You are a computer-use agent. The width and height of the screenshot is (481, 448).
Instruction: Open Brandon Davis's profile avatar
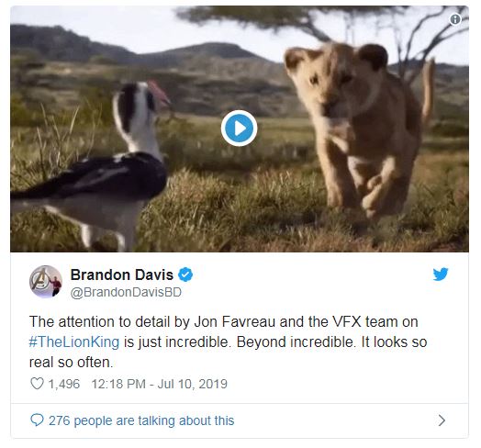[x=46, y=282]
